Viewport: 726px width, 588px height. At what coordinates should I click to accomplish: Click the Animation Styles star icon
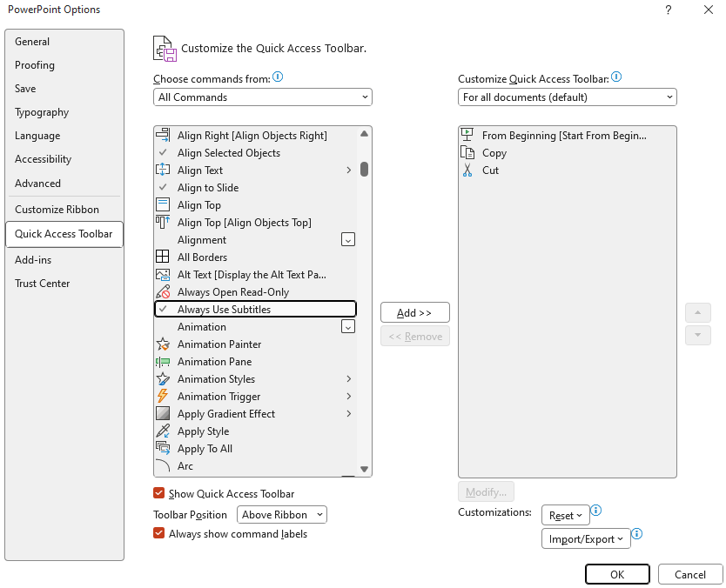163,379
